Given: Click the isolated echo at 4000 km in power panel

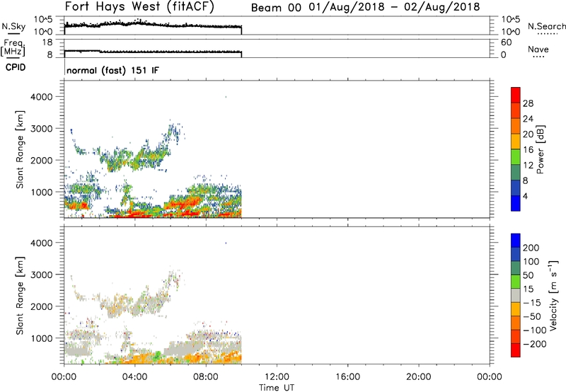Looking at the screenshot, I should 226,97.
